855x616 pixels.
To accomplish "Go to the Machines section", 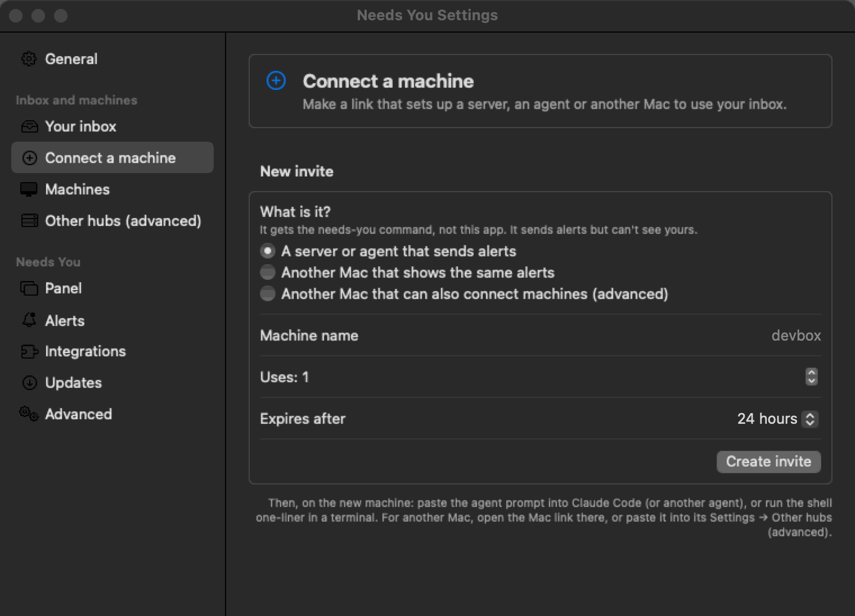I will (x=112, y=189).
